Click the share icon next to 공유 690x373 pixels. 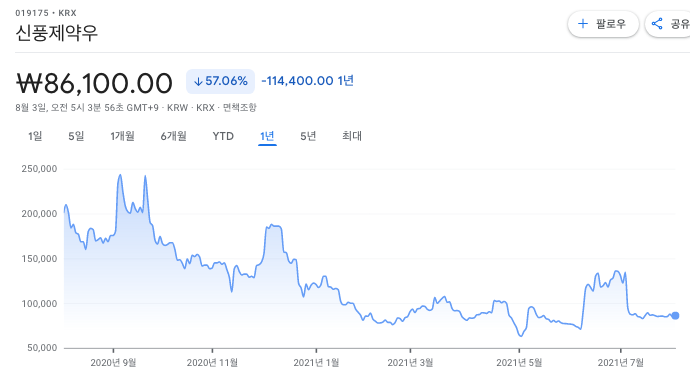[657, 24]
